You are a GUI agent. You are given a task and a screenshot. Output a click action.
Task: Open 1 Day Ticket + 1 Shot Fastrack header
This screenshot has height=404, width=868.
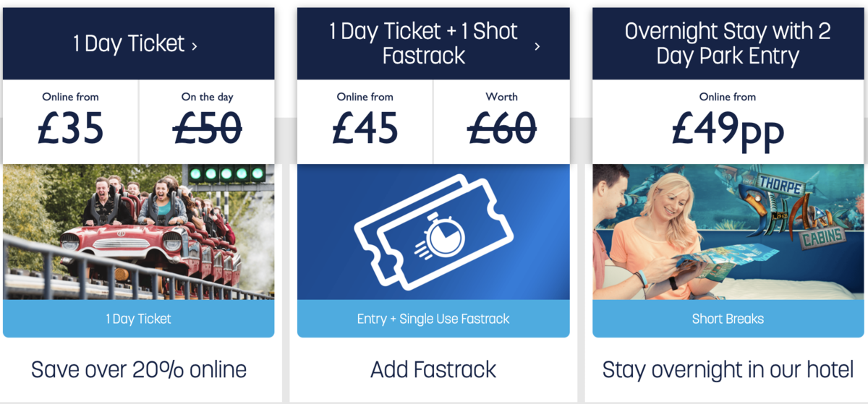tap(433, 43)
